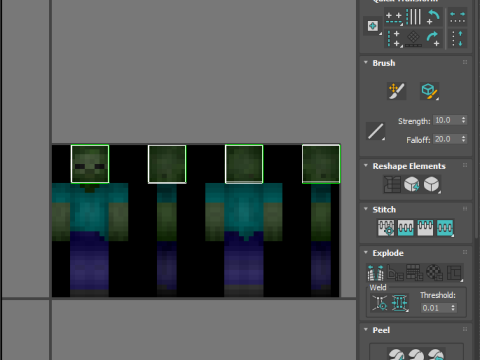Click the Falloff value field
480x360 pixels.
(x=447, y=139)
